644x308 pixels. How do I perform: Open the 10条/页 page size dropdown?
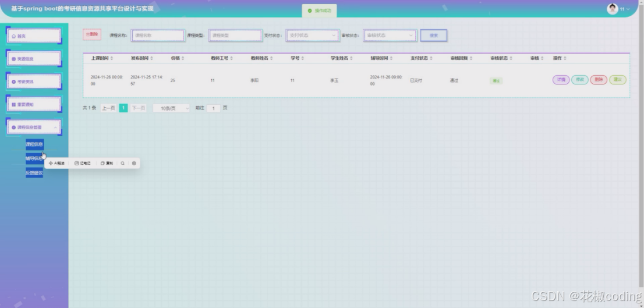(x=171, y=108)
